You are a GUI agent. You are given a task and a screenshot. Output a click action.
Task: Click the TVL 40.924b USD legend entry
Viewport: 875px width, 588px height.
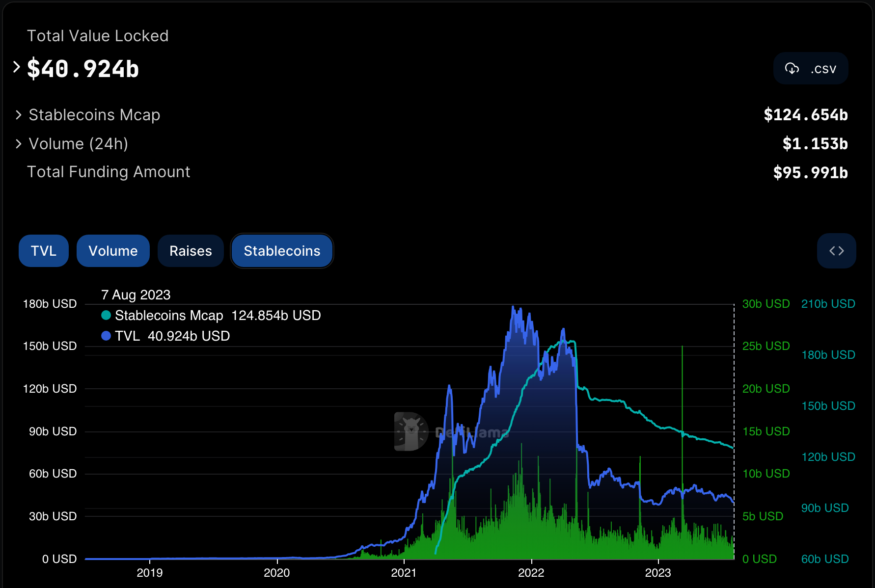tap(165, 336)
